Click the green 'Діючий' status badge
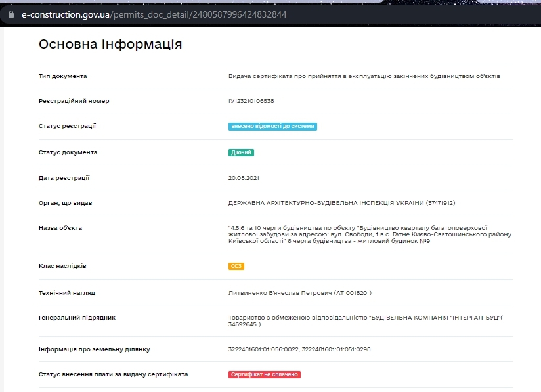This screenshot has width=541, height=392. point(241,152)
